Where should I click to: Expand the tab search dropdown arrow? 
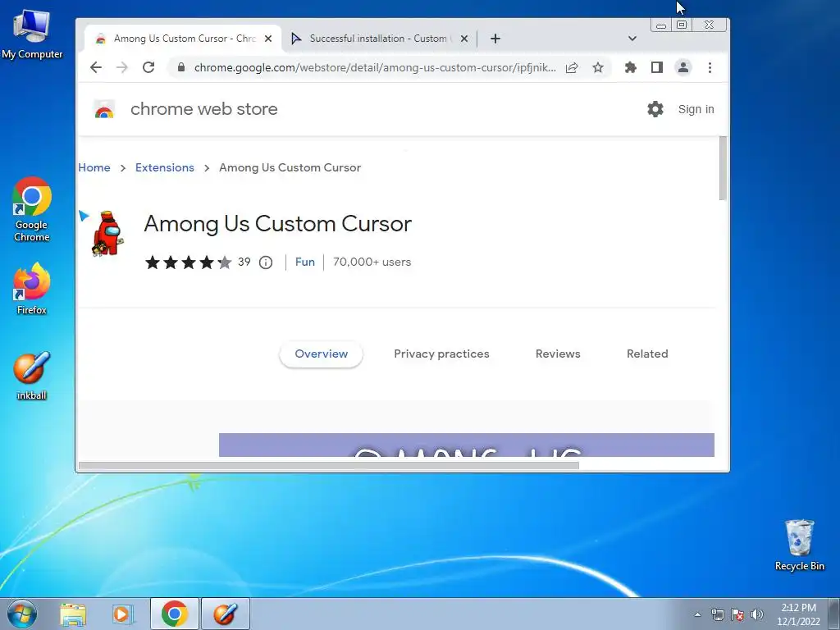click(x=632, y=39)
